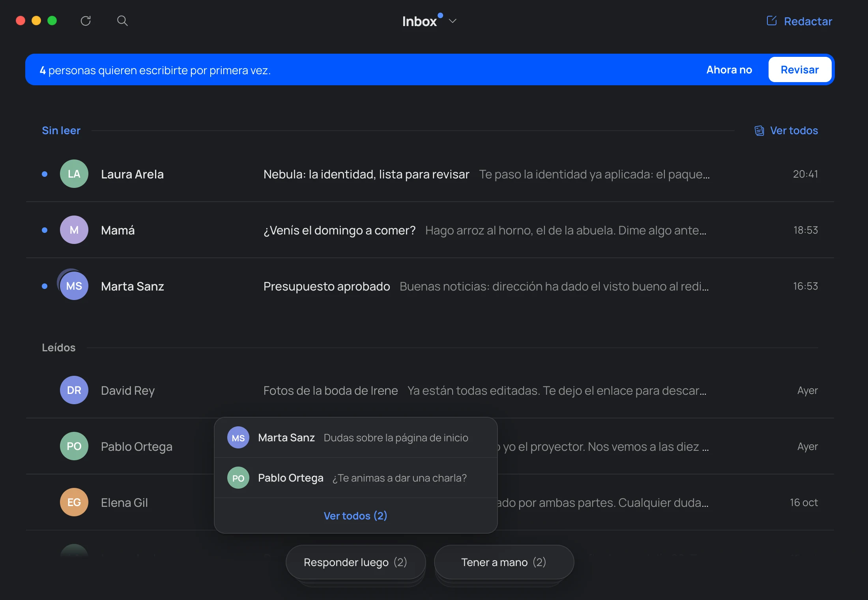The height and width of the screenshot is (600, 868).
Task: Click the Sin leer section heading
Action: click(x=61, y=131)
